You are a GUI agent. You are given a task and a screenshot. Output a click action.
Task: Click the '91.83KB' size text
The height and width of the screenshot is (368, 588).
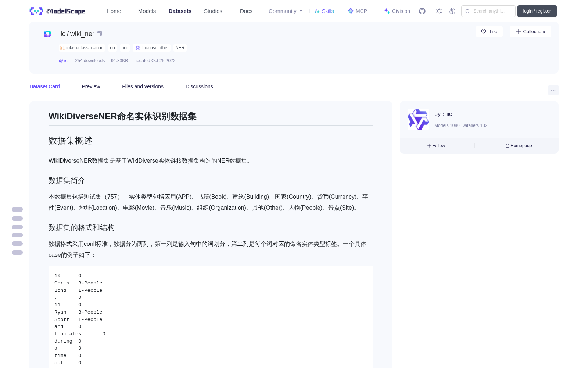(119, 61)
